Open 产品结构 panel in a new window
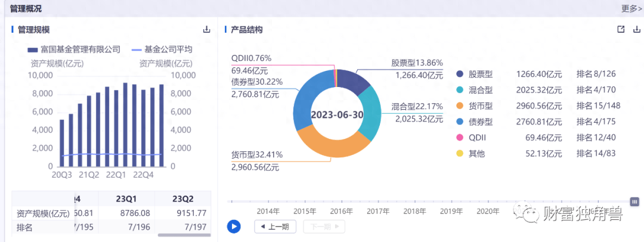Image resolution: width=644 pixels, height=242 pixels. (x=621, y=29)
